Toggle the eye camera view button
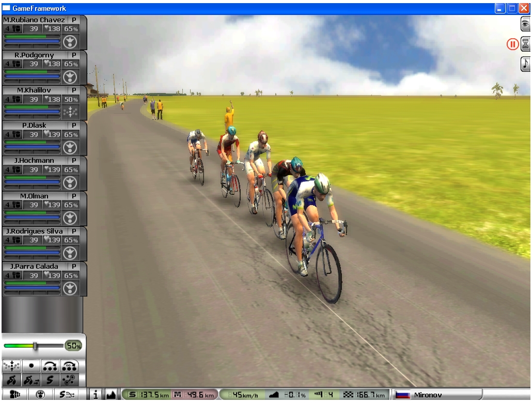The height and width of the screenshot is (403, 532). (525, 24)
